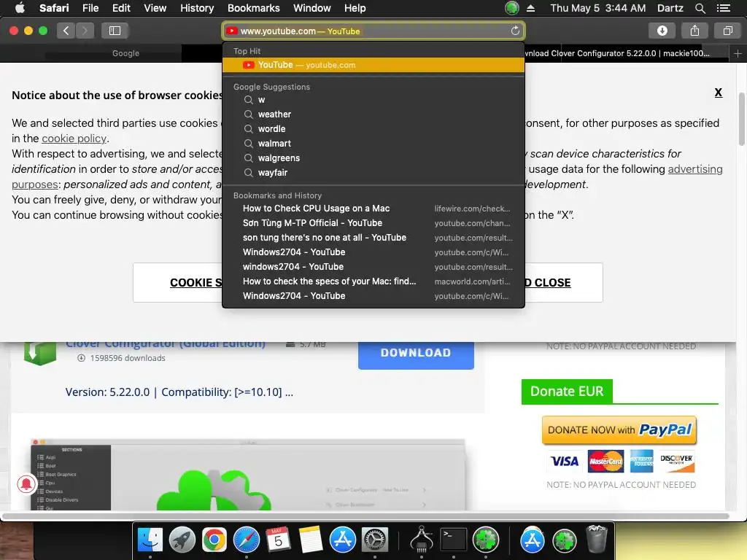Viewport: 747px width, 560px height.
Task: Reload the page with the refresh icon
Action: tap(515, 31)
